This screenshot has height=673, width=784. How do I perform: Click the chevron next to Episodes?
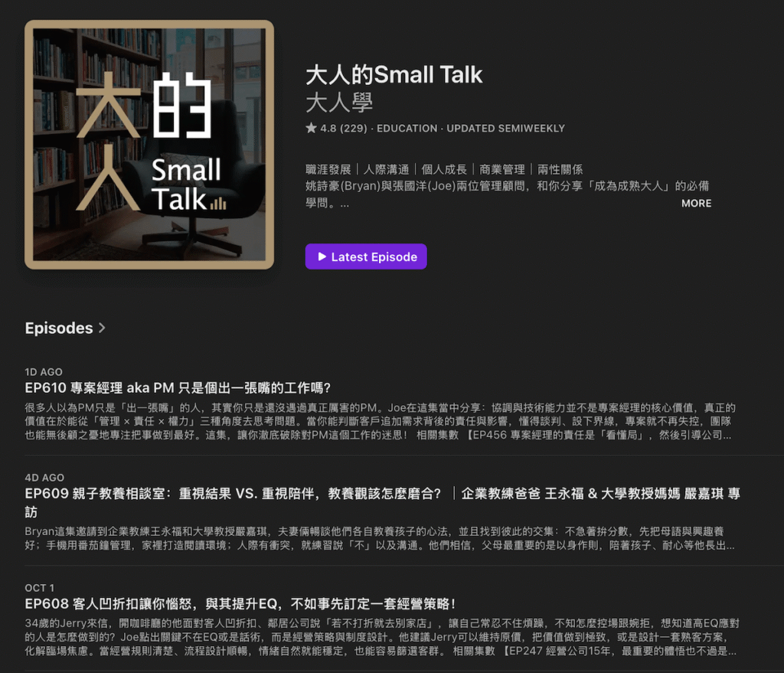pyautogui.click(x=102, y=328)
